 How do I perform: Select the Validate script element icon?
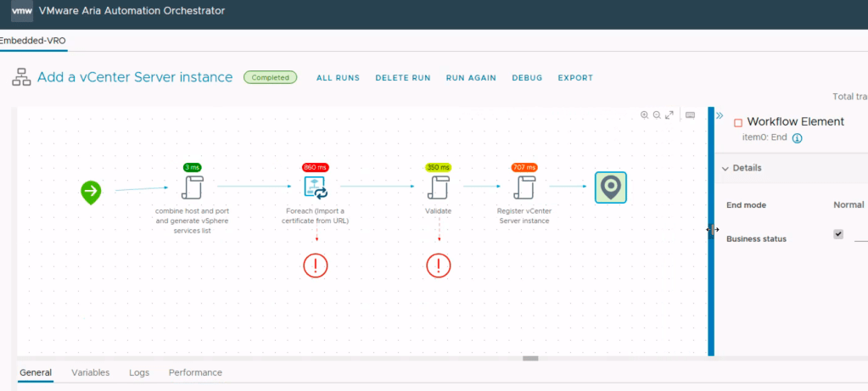coord(438,187)
